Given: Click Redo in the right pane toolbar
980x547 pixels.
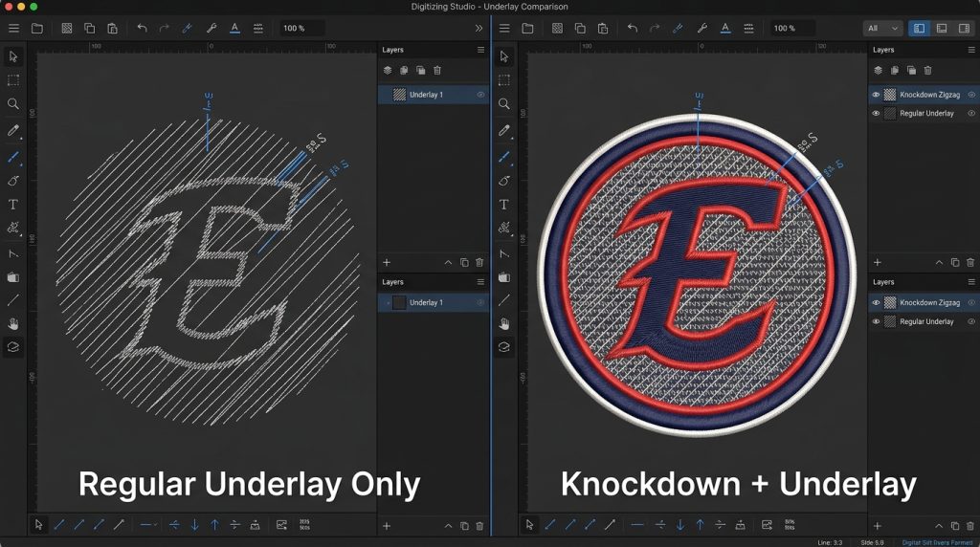Looking at the screenshot, I should coord(655,28).
